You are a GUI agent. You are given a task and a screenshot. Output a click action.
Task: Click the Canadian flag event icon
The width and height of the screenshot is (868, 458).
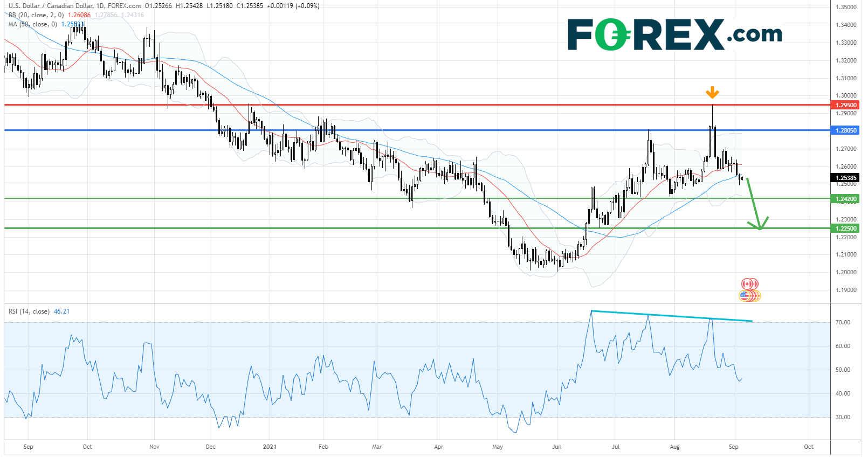(x=749, y=284)
